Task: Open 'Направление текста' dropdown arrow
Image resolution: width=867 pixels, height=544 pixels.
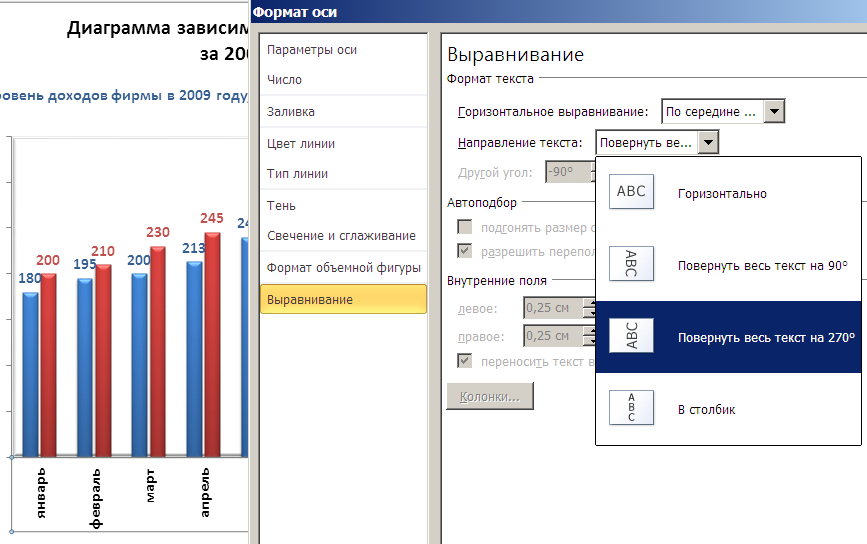Action: [x=708, y=142]
